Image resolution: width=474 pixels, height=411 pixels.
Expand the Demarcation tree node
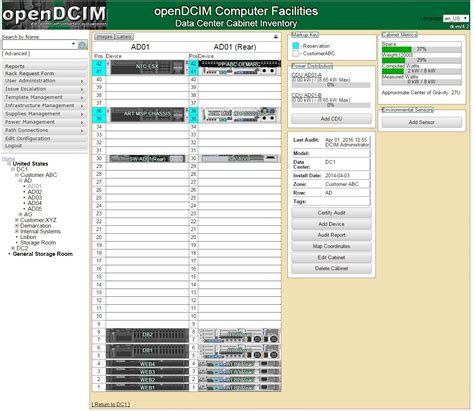(17, 226)
